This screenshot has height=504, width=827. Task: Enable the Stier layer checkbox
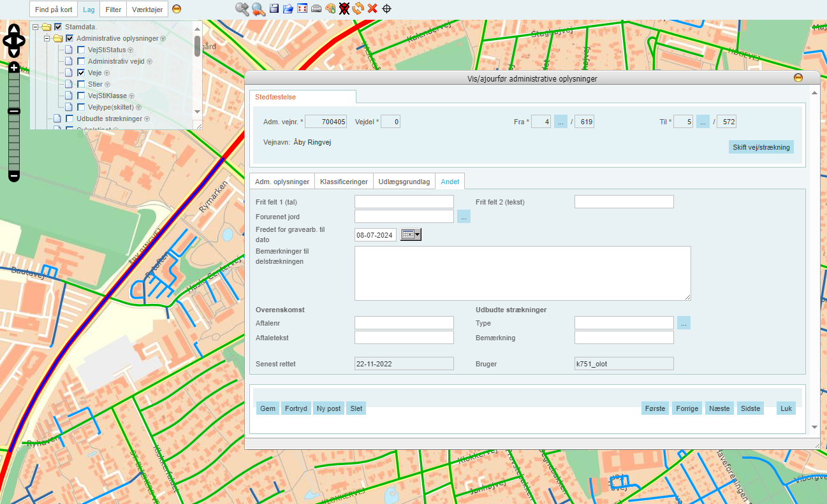(x=81, y=84)
